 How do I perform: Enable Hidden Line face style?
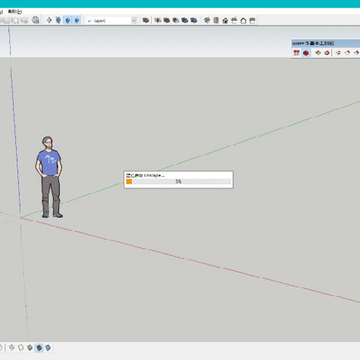(x=21, y=348)
